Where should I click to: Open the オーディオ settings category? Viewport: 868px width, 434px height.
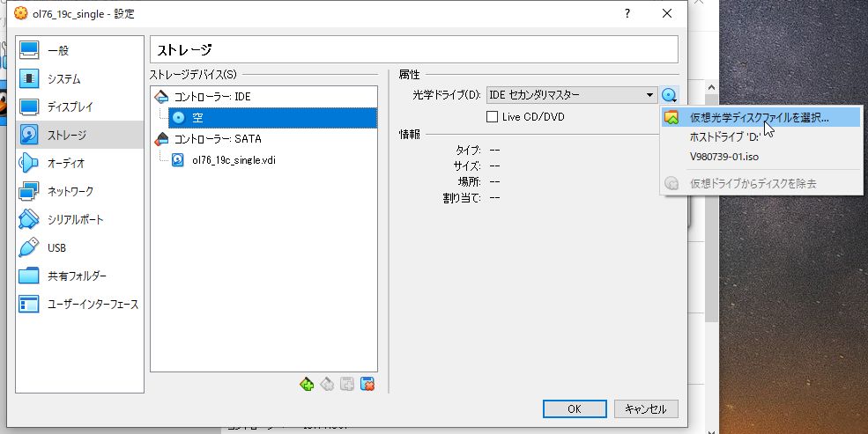pos(79,163)
